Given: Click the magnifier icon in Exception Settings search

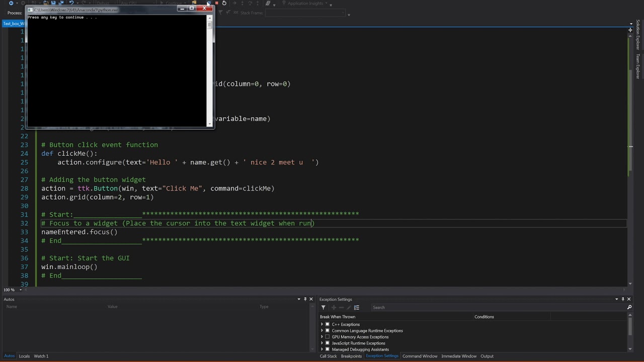Looking at the screenshot, I should tap(629, 308).
